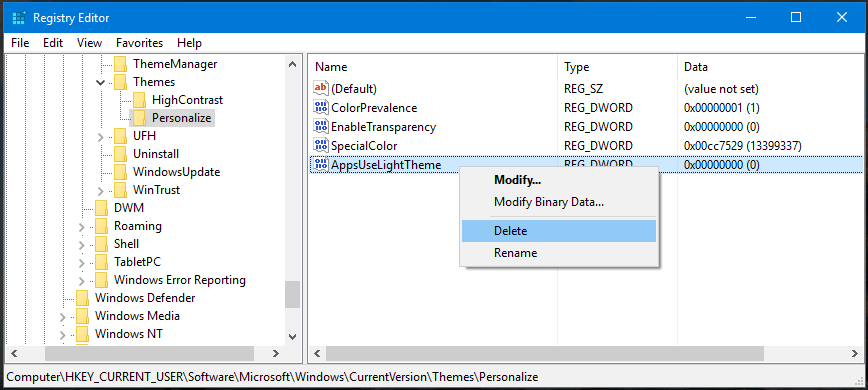Click the Windows Error Reporting folder icon
The image size is (868, 390).
[x=101, y=280]
